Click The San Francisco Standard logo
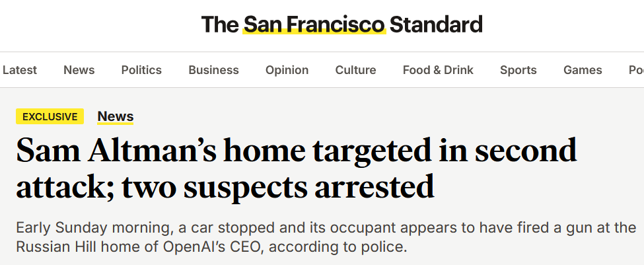This screenshot has width=644, height=265. pos(341,25)
